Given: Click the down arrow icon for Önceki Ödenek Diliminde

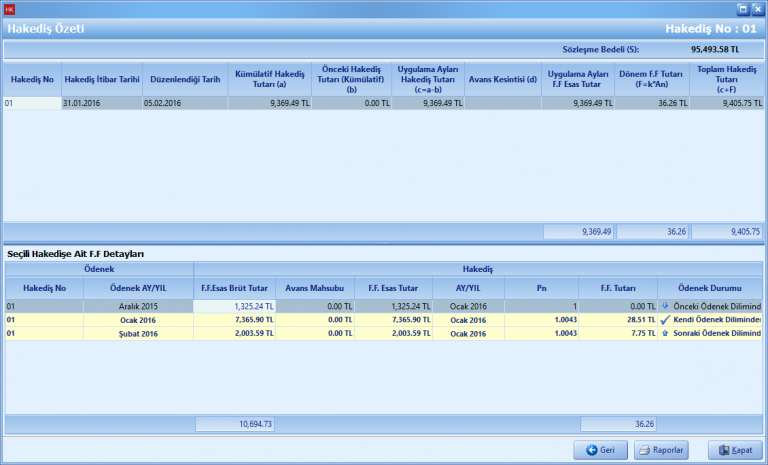Looking at the screenshot, I should [665, 306].
